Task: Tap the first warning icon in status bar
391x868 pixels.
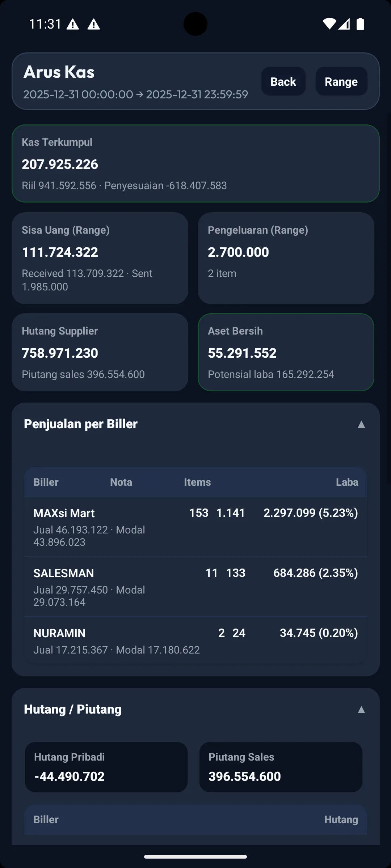Action: coord(73,25)
